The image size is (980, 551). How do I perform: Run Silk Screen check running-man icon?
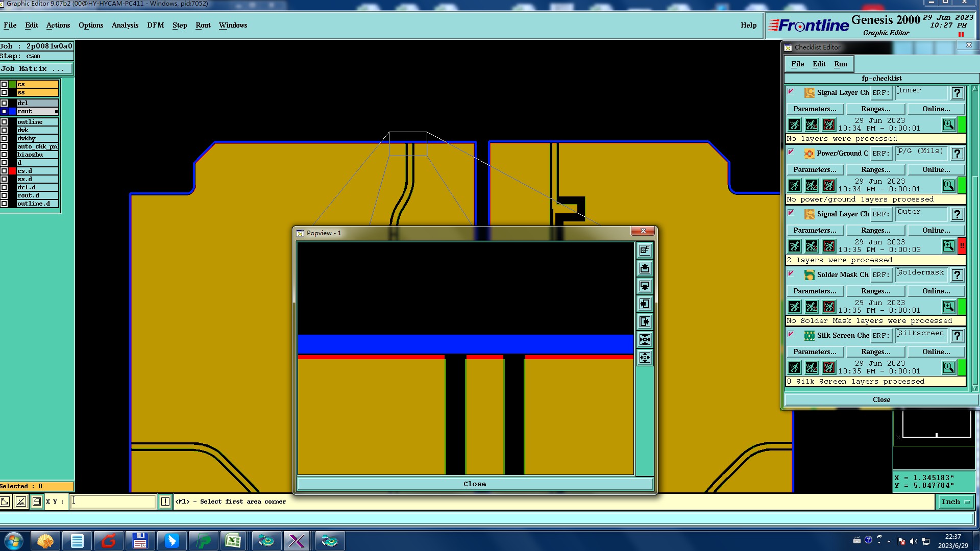[795, 368]
